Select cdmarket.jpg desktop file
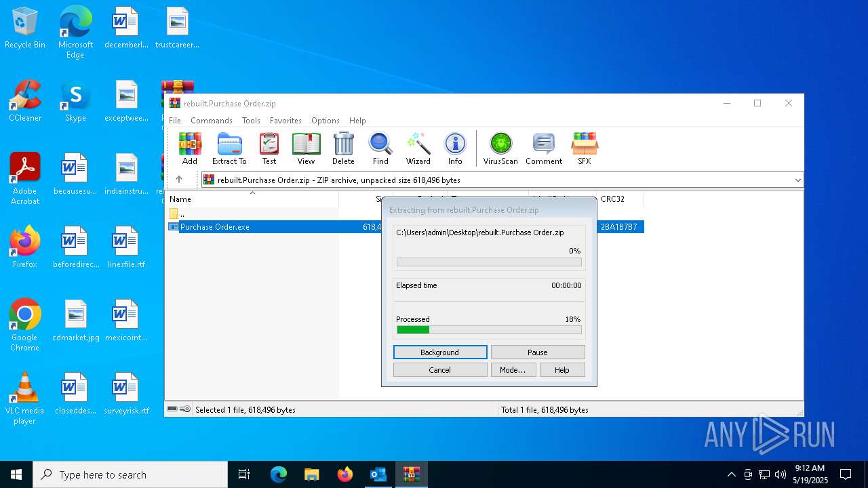868x488 pixels. (x=75, y=321)
